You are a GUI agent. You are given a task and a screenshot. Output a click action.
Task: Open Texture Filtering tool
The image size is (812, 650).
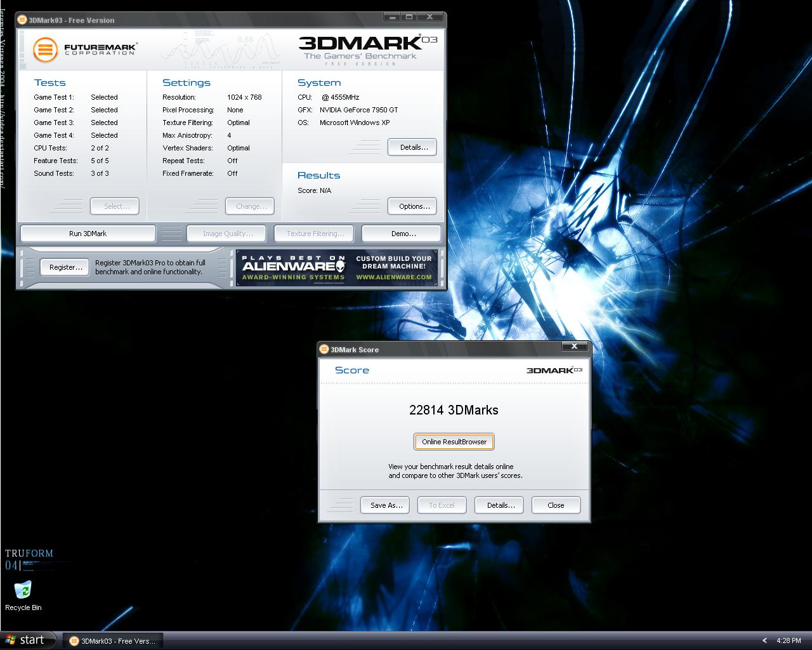pos(315,234)
